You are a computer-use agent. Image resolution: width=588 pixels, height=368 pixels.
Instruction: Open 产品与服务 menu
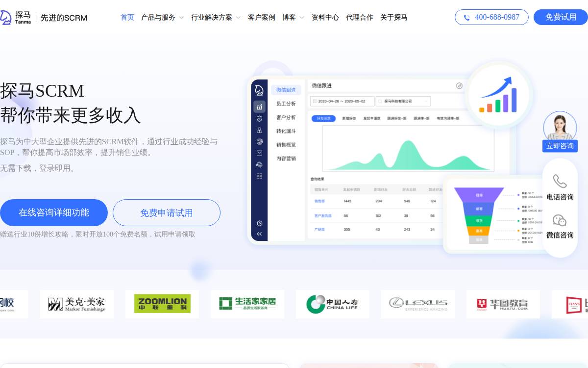click(158, 18)
